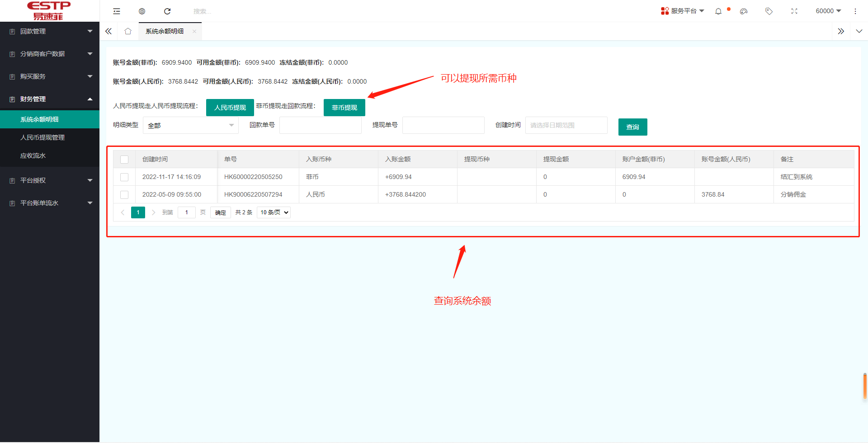Screen dimensions: 868x443
Task: Switch to the 系统余额明细 tab
Action: point(164,31)
